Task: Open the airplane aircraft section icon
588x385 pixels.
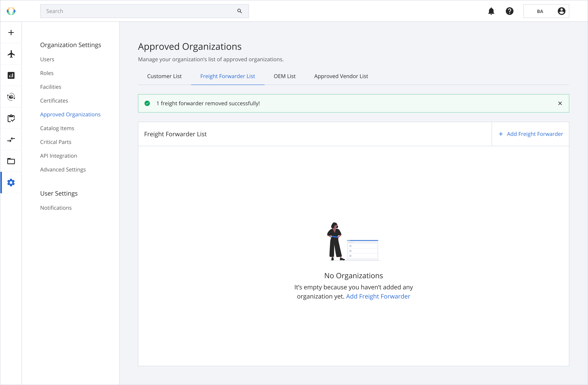Action: [x=11, y=54]
